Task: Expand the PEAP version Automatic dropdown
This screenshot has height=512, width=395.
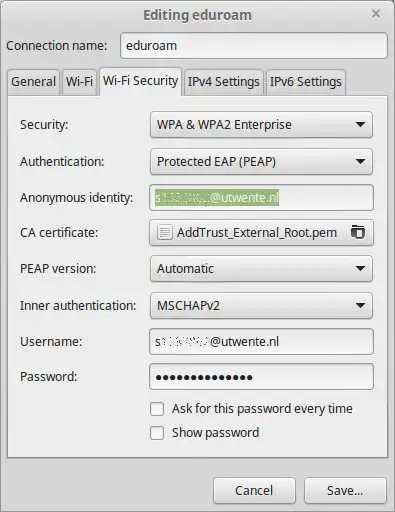Action: (x=261, y=269)
